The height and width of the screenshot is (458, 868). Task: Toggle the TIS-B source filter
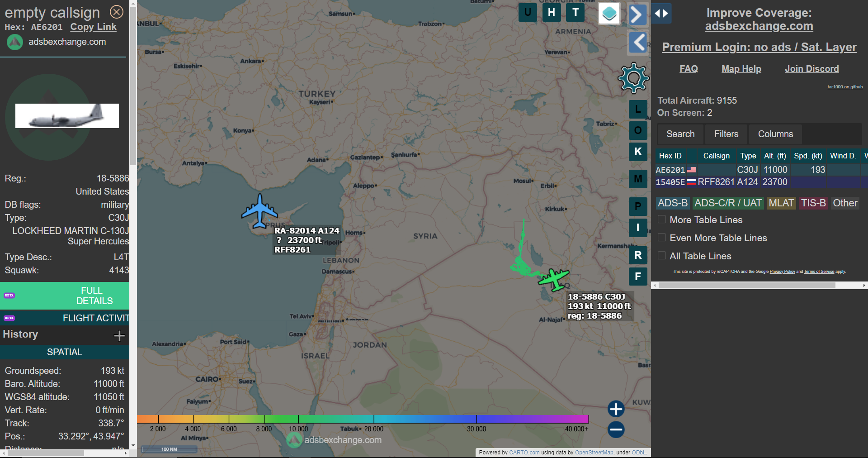point(813,203)
